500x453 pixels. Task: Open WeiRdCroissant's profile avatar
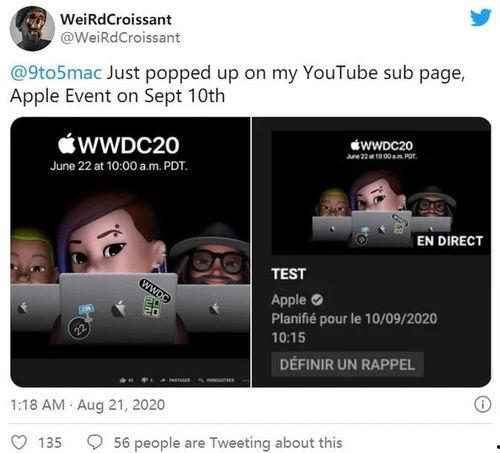(32, 29)
